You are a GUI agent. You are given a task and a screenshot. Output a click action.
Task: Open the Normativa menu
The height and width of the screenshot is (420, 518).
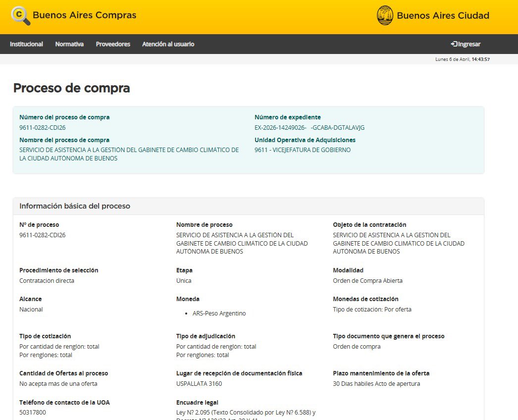pyautogui.click(x=69, y=44)
